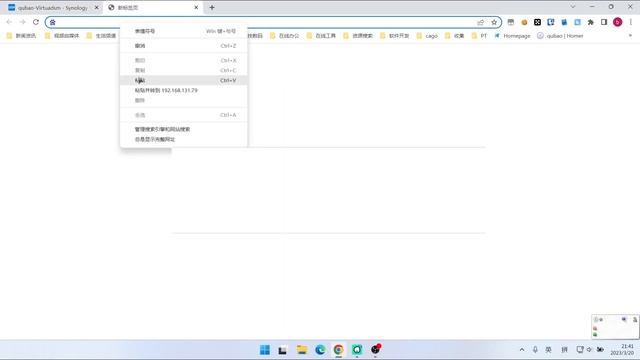Go back using the back arrow
The width and height of the screenshot is (640, 360).
click(x=9, y=22)
